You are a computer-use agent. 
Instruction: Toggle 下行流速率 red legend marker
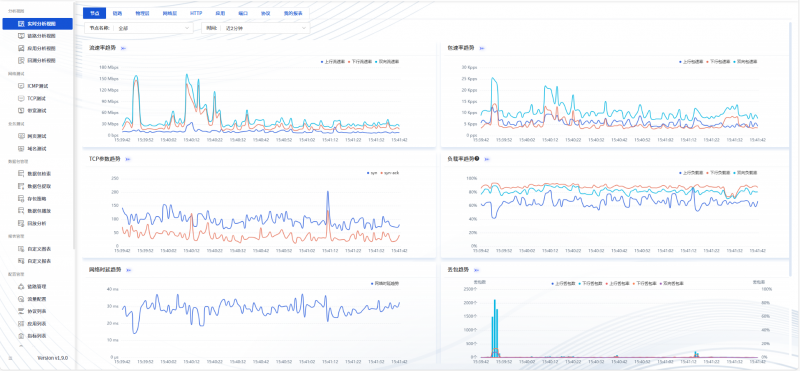pyautogui.click(x=349, y=61)
